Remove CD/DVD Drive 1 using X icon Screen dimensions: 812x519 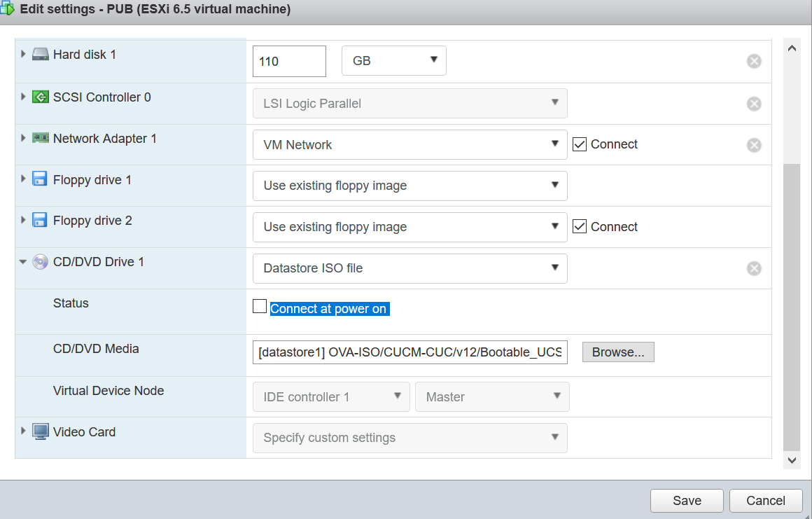[x=754, y=268]
